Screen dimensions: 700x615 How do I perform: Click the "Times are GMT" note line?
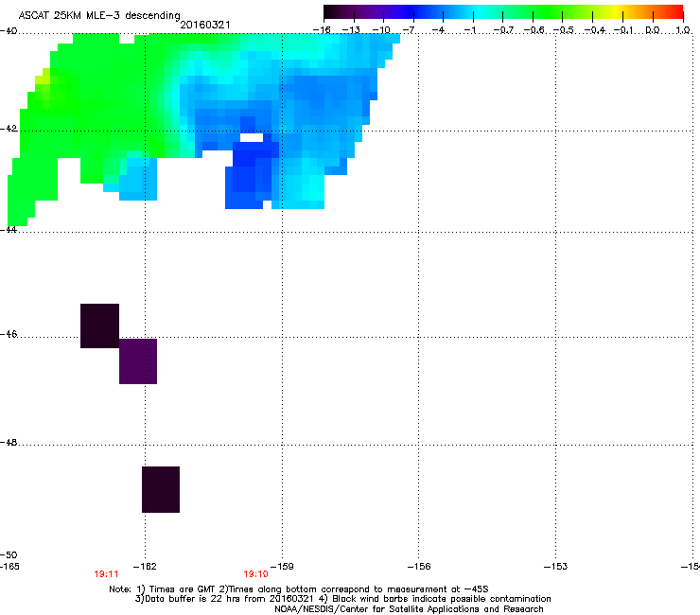(x=299, y=589)
